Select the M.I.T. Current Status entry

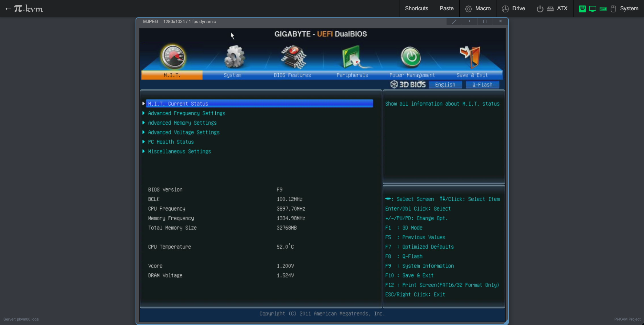(x=259, y=104)
